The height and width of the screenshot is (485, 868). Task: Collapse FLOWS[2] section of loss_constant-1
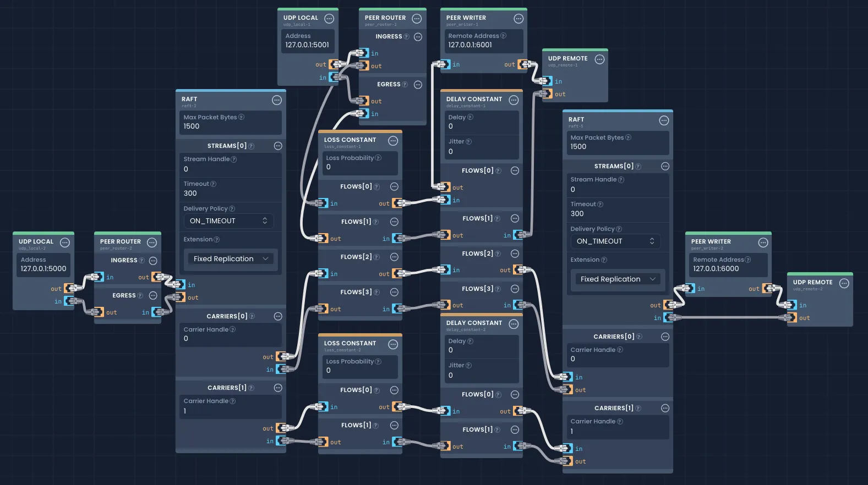coord(394,257)
